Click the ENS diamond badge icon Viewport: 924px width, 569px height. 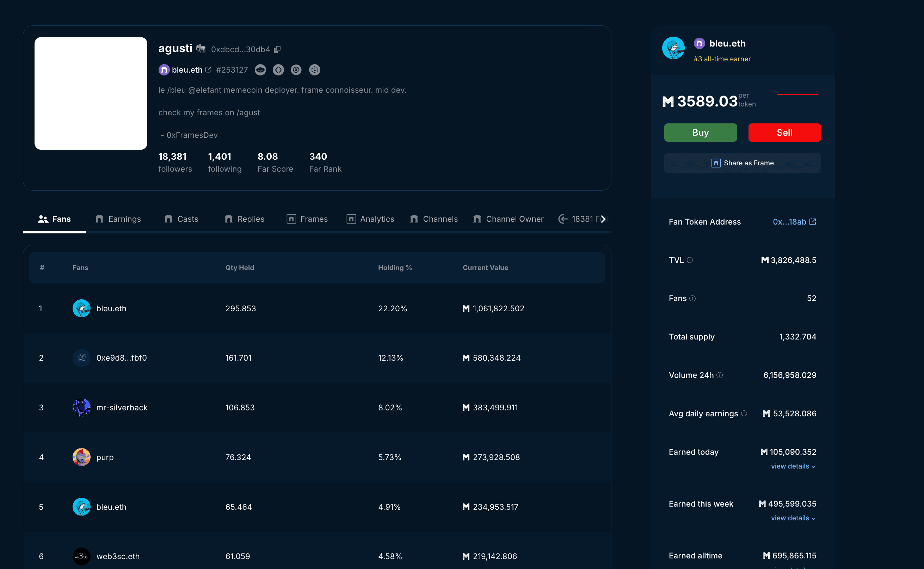278,69
